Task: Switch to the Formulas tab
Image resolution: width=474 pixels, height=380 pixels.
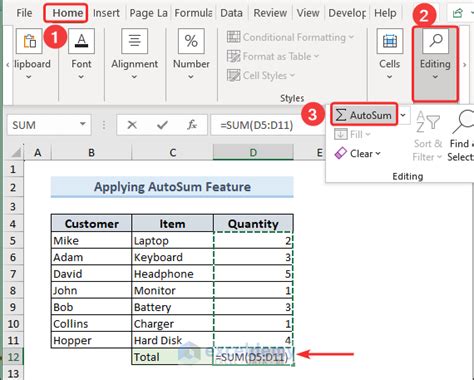Action: (x=193, y=13)
